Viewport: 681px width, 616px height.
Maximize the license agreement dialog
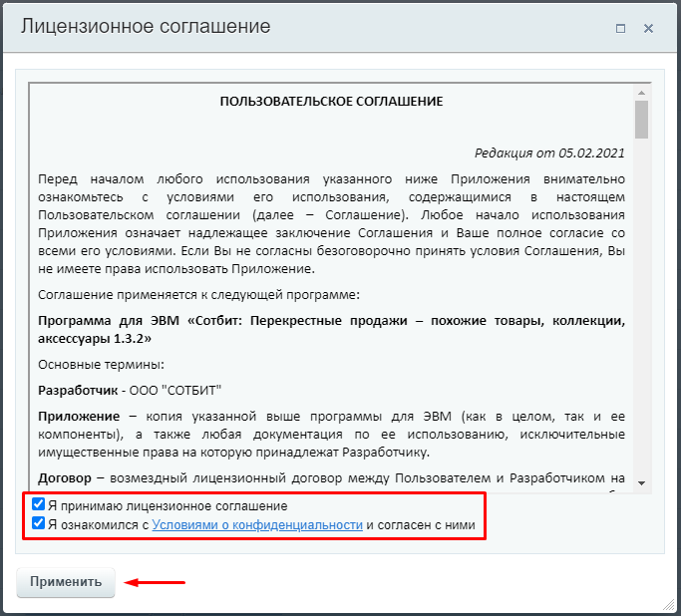tap(620, 29)
